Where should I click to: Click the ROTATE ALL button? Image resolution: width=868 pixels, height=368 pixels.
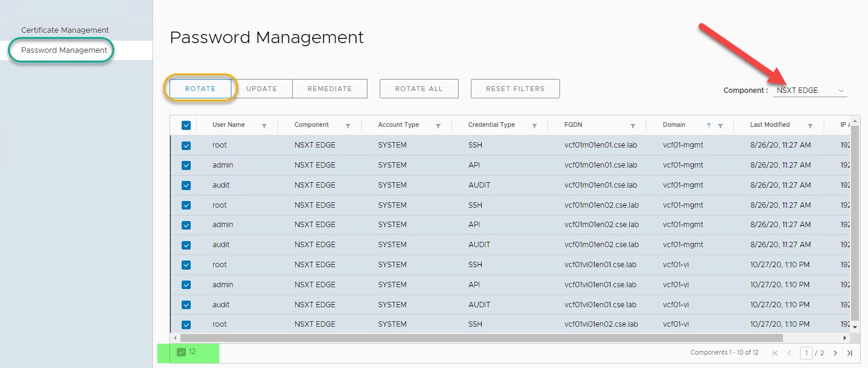tap(419, 89)
